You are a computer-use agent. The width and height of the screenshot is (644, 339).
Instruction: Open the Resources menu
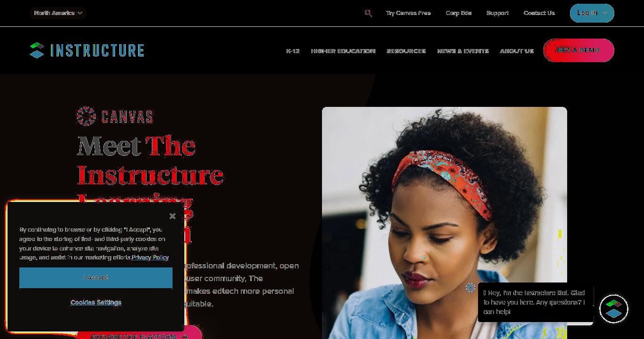tap(406, 51)
